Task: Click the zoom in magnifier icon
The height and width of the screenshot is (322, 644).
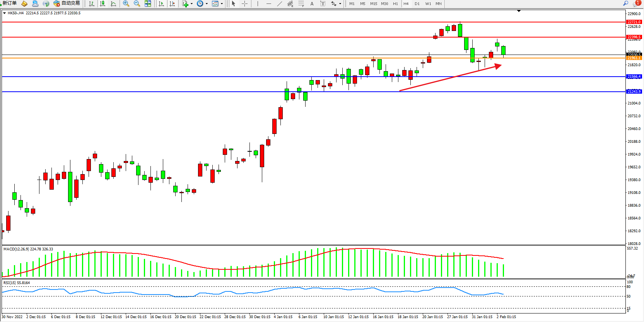Action: point(126,4)
